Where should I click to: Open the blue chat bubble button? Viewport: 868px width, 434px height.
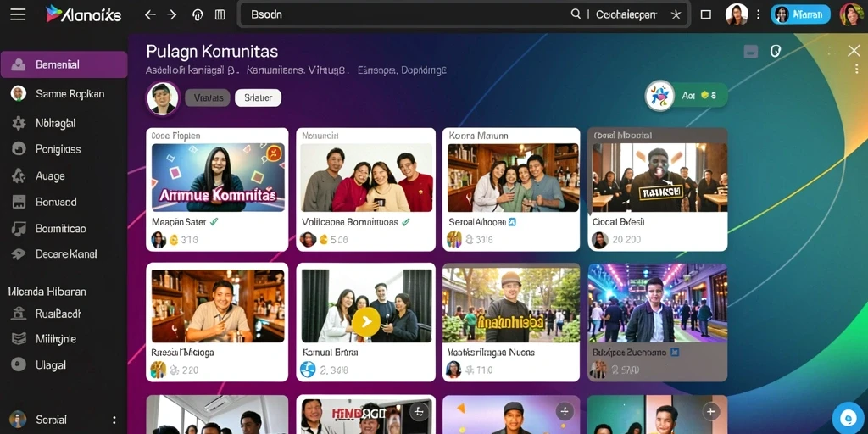(848, 418)
